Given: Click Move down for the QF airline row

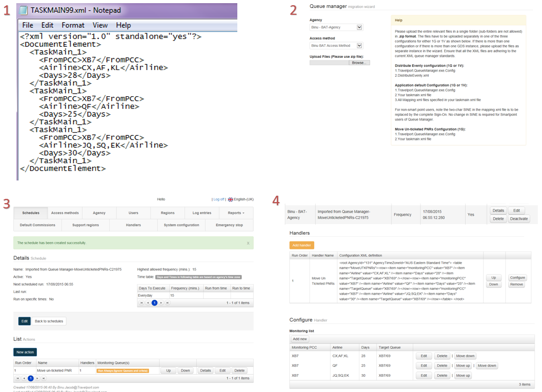Looking at the screenshot, I should click(486, 366).
